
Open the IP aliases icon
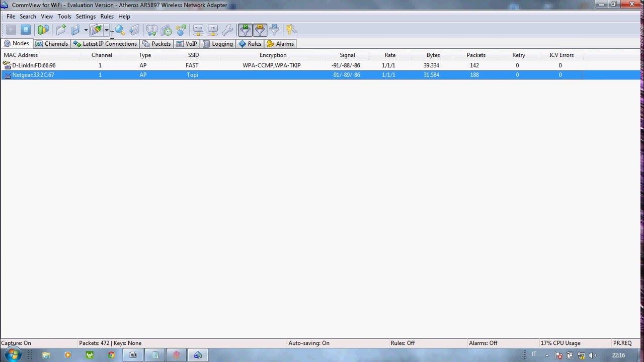[x=213, y=30]
